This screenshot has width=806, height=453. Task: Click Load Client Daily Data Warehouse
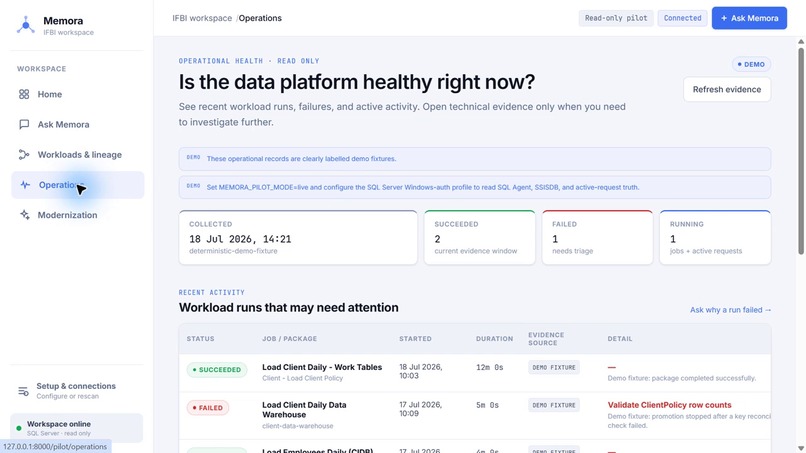304,410
